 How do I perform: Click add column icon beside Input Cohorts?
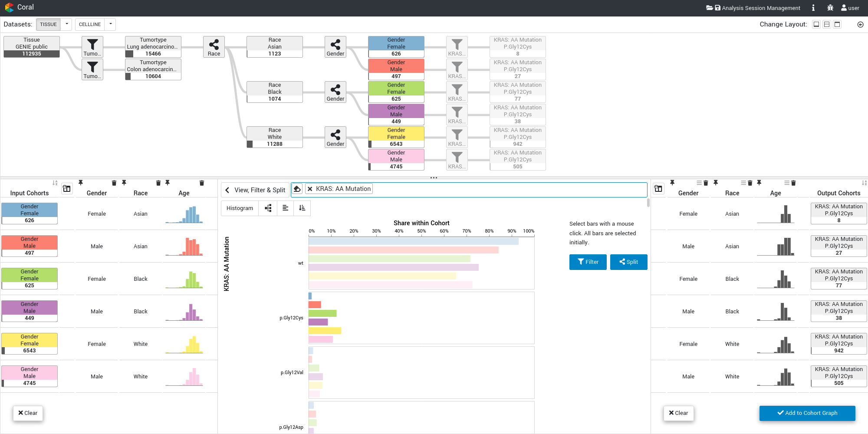pyautogui.click(x=66, y=189)
